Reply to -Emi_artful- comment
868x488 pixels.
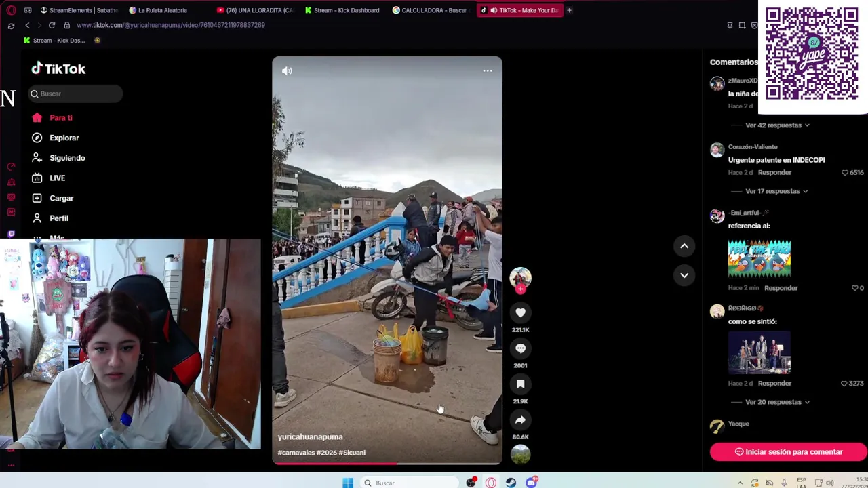tap(781, 288)
